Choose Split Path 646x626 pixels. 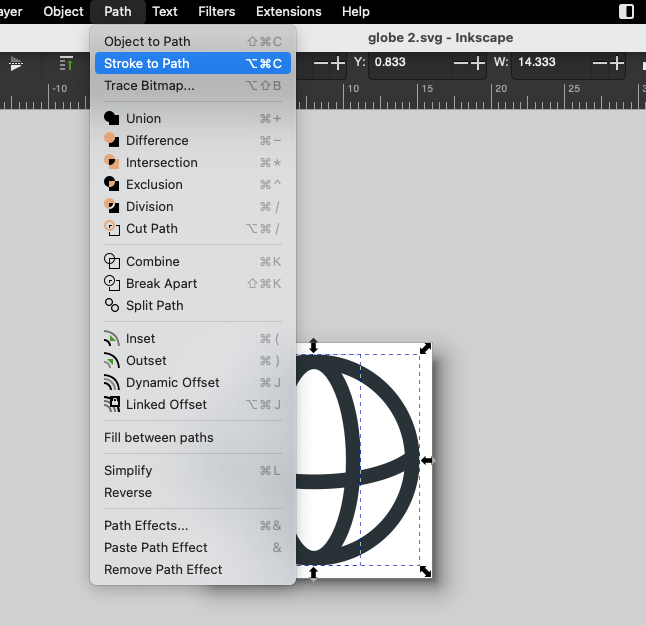(x=193, y=305)
